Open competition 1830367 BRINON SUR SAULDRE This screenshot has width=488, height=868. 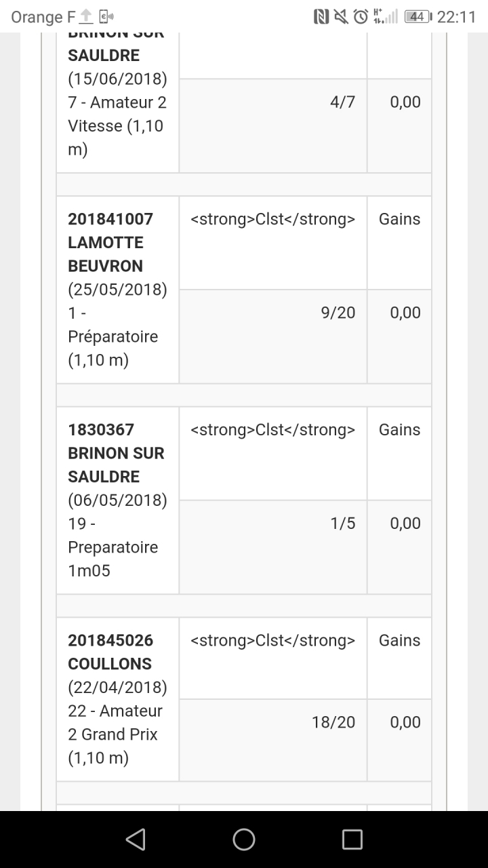(x=116, y=453)
